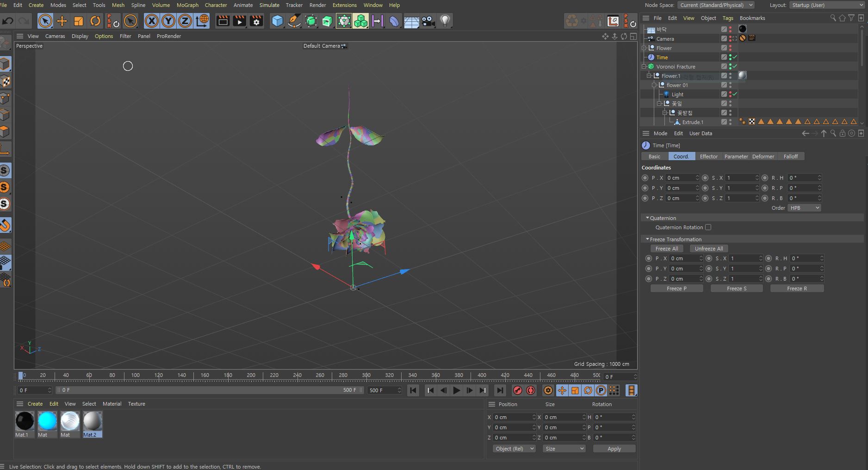Click the Record Active Objects button
The image size is (868, 470).
(x=518, y=390)
